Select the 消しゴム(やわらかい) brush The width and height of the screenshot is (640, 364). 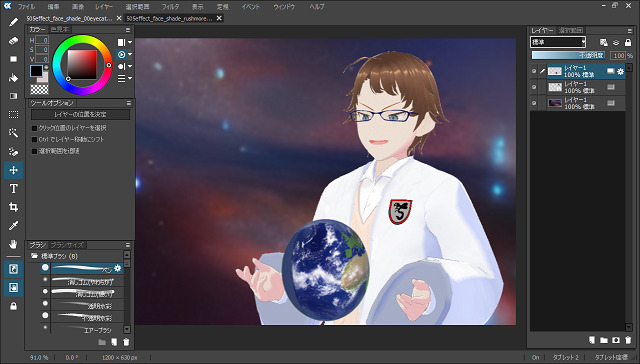pyautogui.click(x=82, y=281)
